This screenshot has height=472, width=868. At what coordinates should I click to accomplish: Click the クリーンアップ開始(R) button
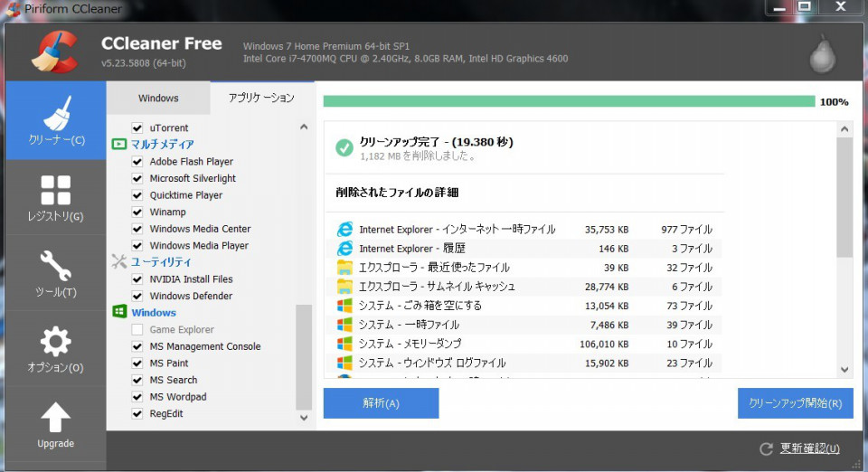point(796,403)
